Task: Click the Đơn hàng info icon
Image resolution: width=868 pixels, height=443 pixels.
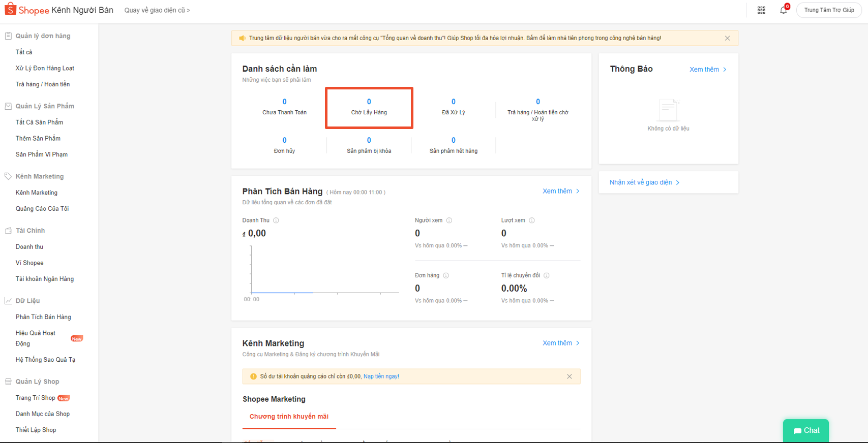Action: [446, 275]
